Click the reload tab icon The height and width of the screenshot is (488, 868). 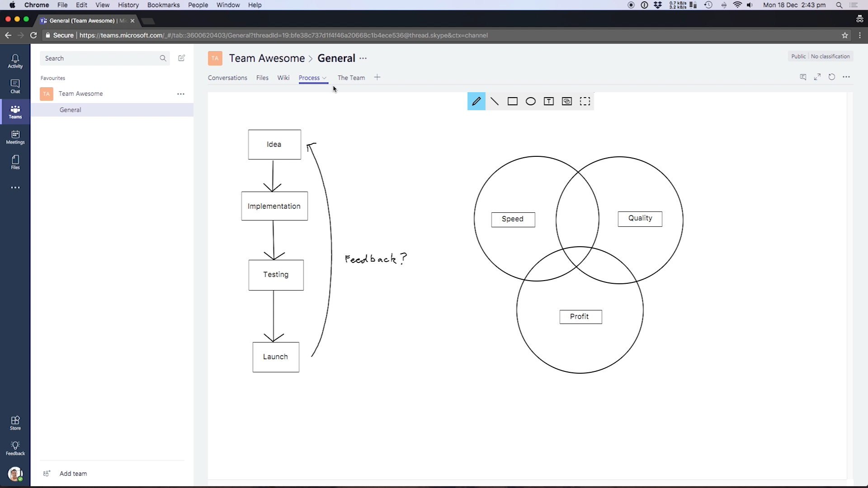(x=831, y=77)
